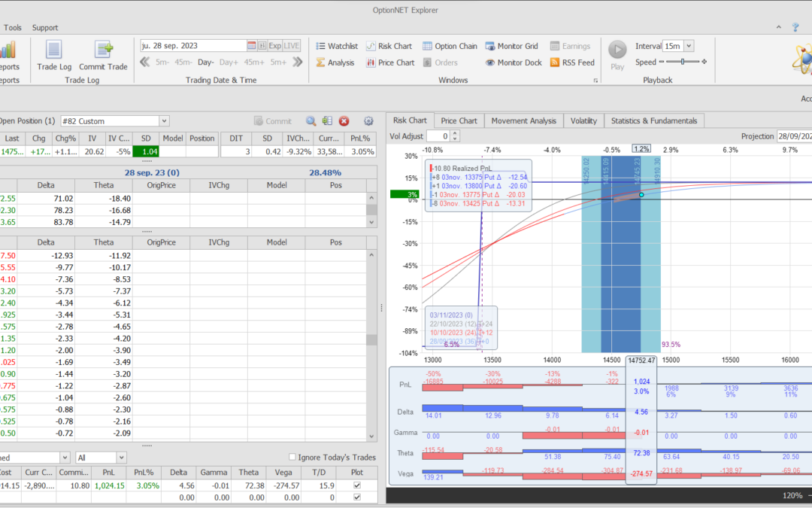Open the RSS Feed window
812x508 pixels.
(572, 62)
